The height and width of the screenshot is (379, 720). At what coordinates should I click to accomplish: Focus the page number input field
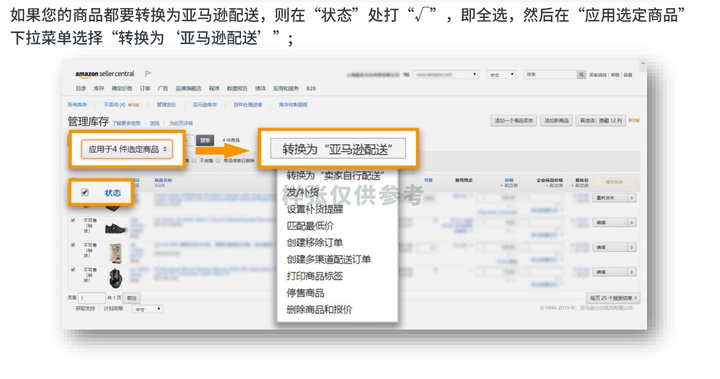click(x=92, y=298)
